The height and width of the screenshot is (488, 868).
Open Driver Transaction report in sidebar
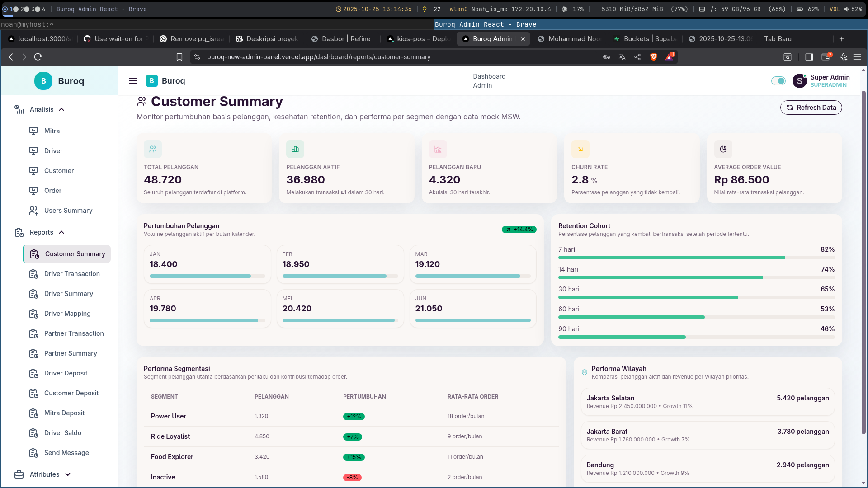pos(72,274)
